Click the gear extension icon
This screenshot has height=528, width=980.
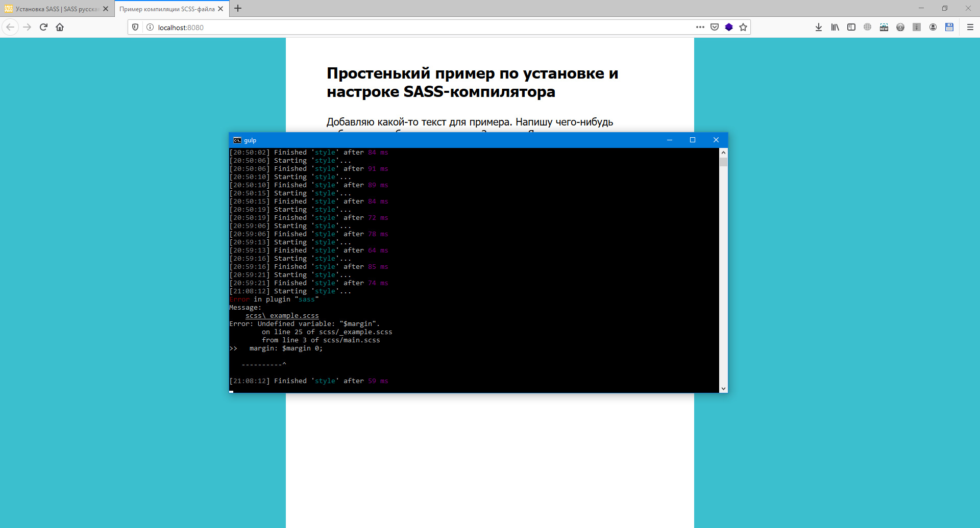(x=900, y=27)
